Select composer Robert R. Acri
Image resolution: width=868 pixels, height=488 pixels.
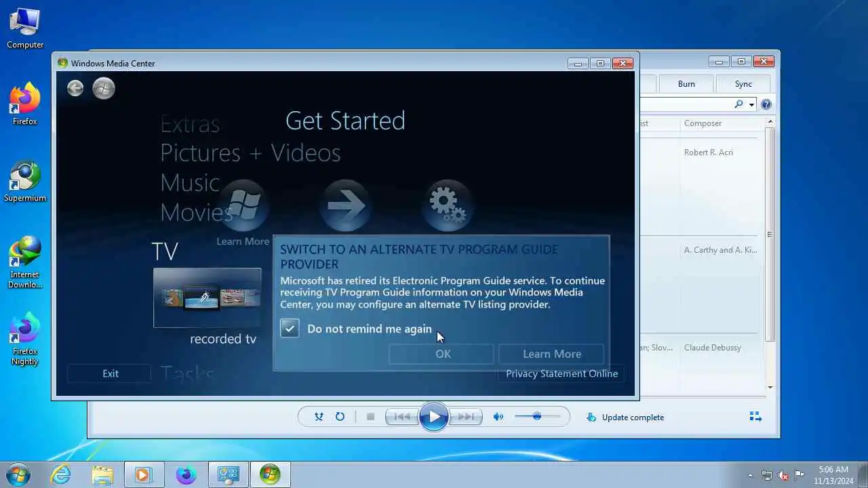tap(709, 152)
